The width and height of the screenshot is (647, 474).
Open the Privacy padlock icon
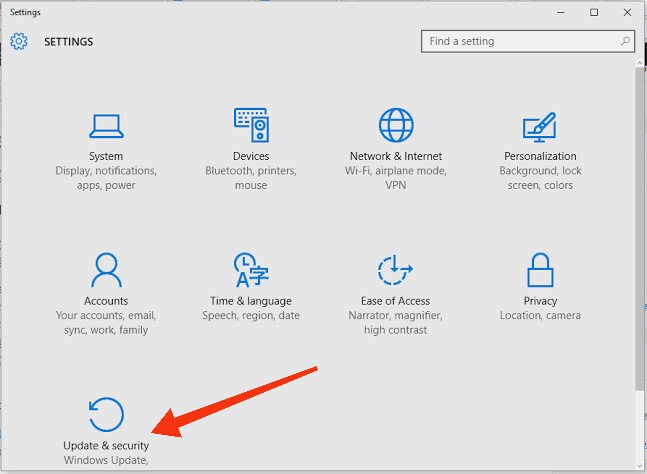coord(540,270)
